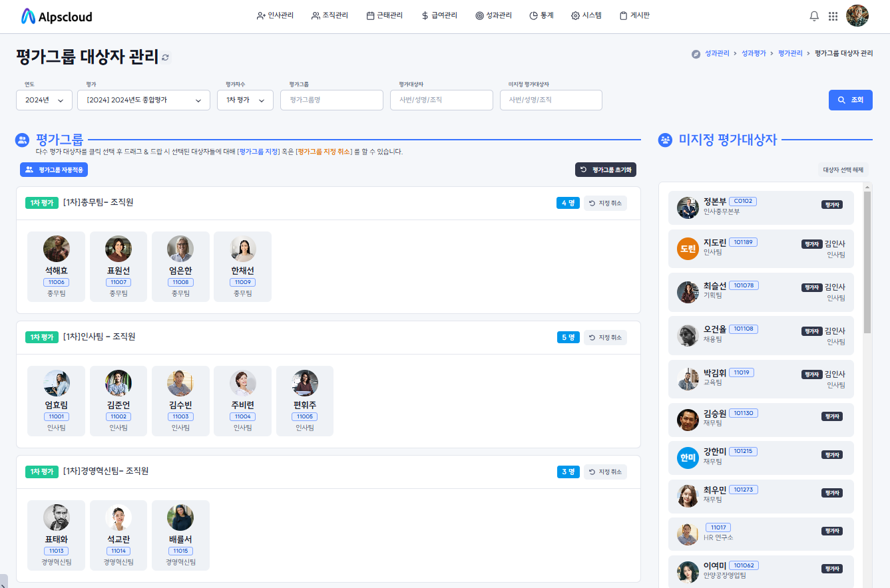Viewport: 890px width, 588px height.
Task: Open the 평가차수 1차 평가 dropdown
Action: tap(245, 100)
